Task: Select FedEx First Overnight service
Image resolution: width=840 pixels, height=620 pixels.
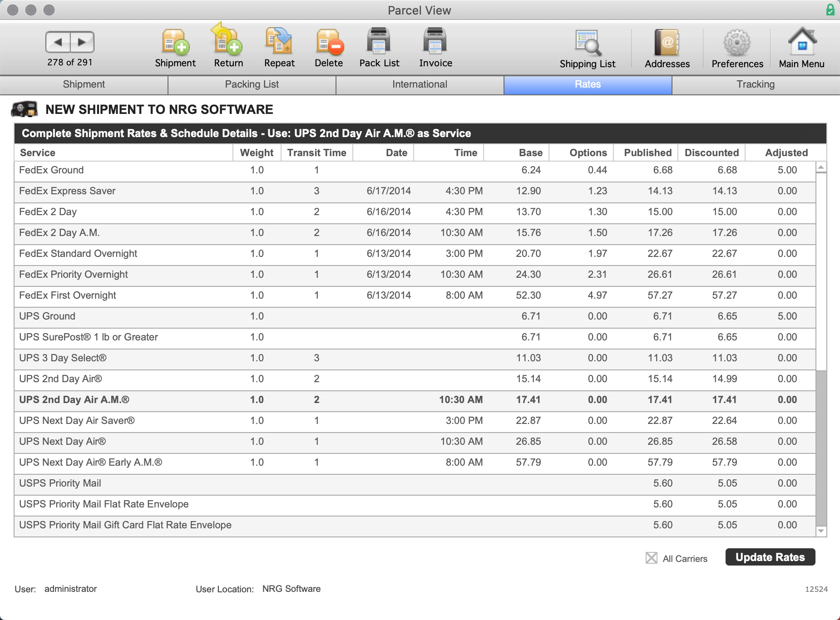Action: [415, 296]
